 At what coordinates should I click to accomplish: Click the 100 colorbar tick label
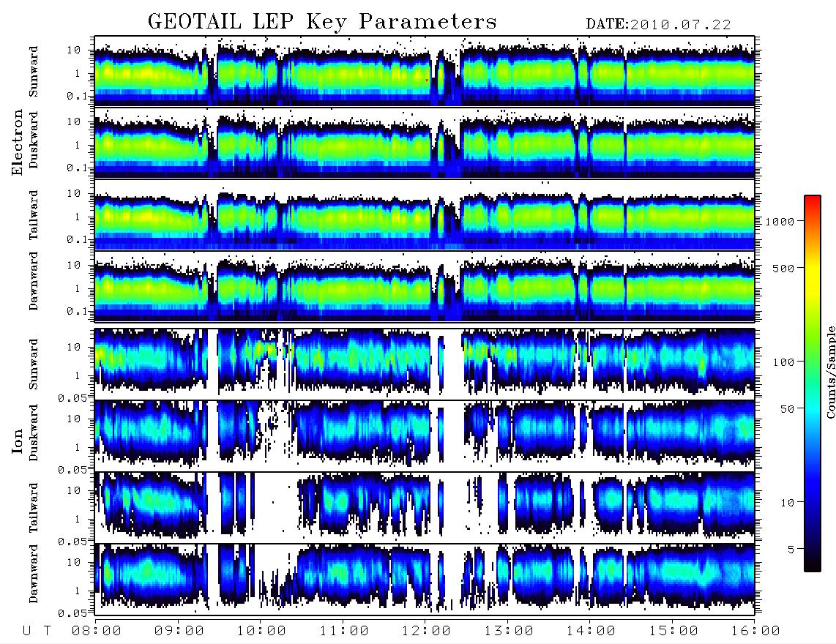click(x=783, y=362)
